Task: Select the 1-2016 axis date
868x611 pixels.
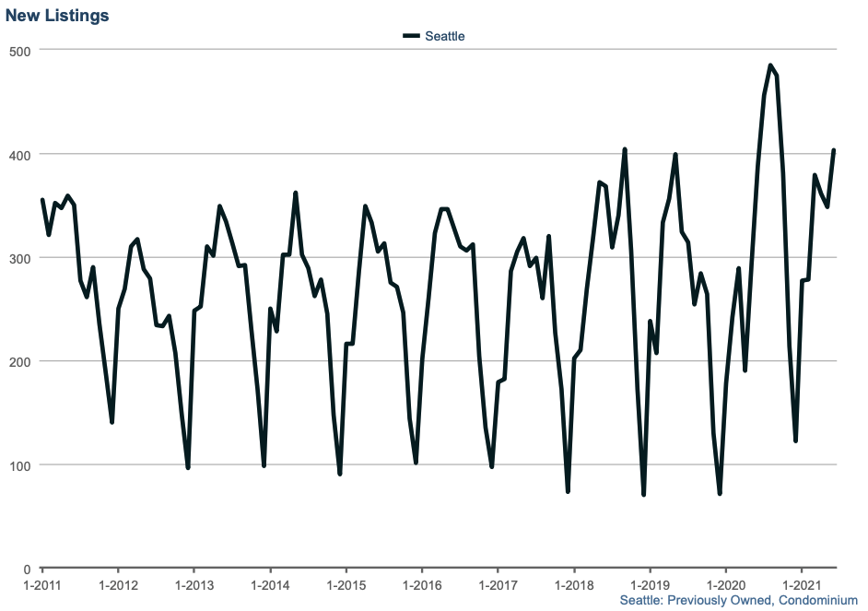Action: pos(421,585)
